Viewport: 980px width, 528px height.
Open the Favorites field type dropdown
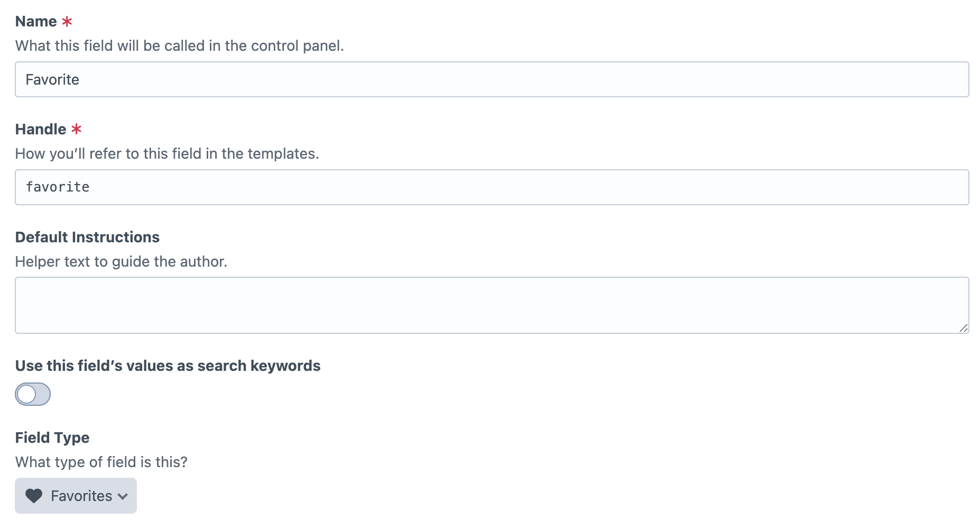(x=76, y=496)
